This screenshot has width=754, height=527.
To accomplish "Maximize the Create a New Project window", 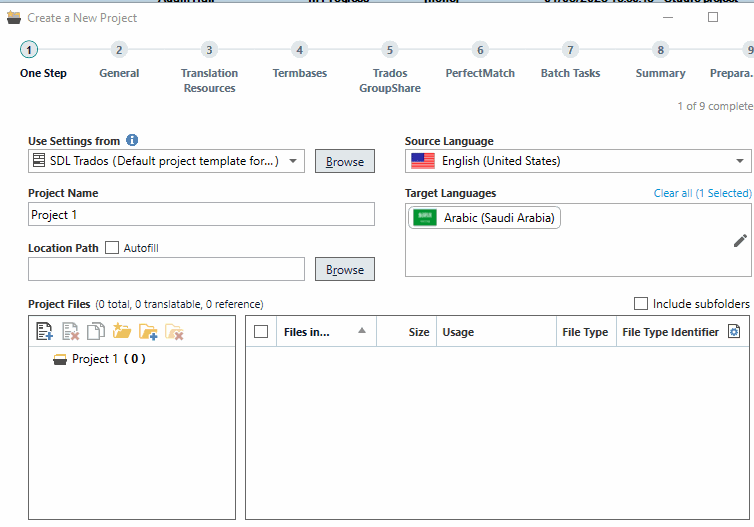I will [713, 17].
